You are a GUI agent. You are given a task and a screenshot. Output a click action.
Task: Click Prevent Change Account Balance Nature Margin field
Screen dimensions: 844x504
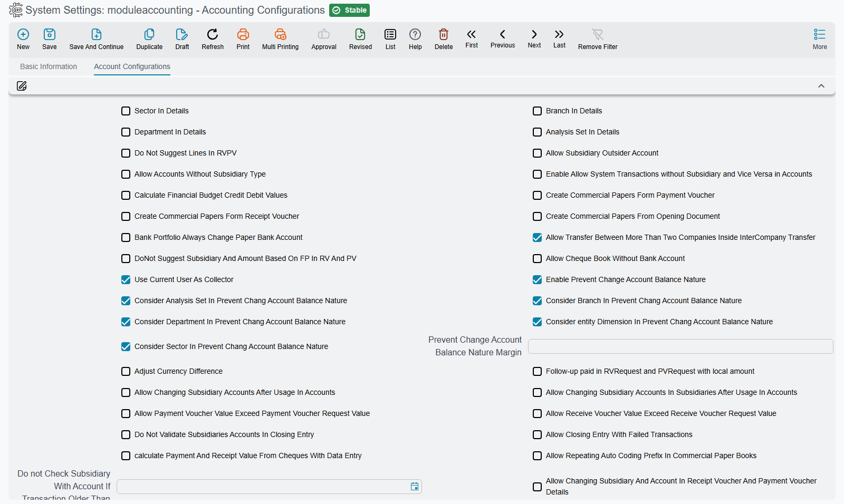(680, 346)
